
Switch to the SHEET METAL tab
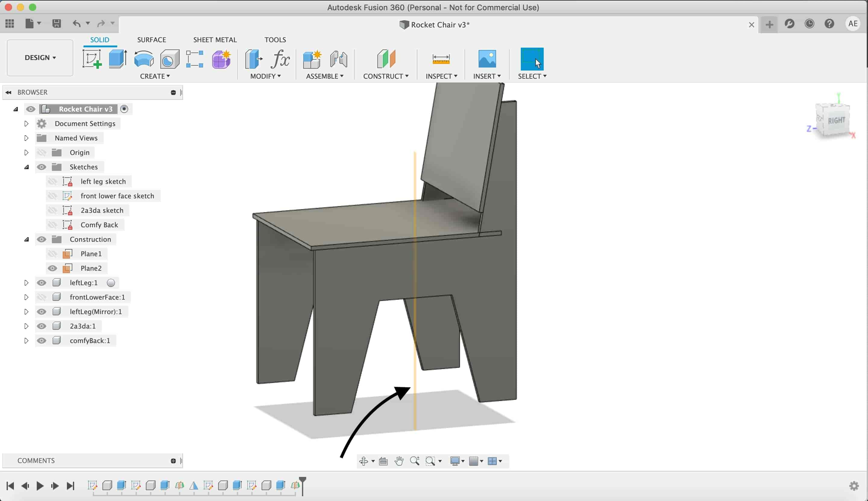215,39
